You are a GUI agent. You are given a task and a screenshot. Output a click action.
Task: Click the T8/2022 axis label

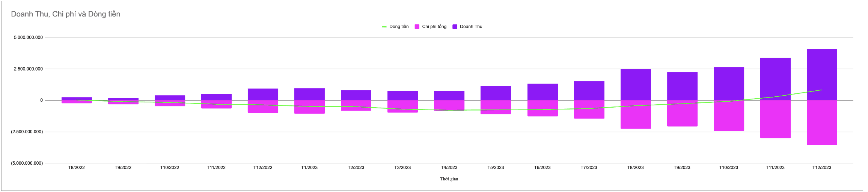point(77,168)
